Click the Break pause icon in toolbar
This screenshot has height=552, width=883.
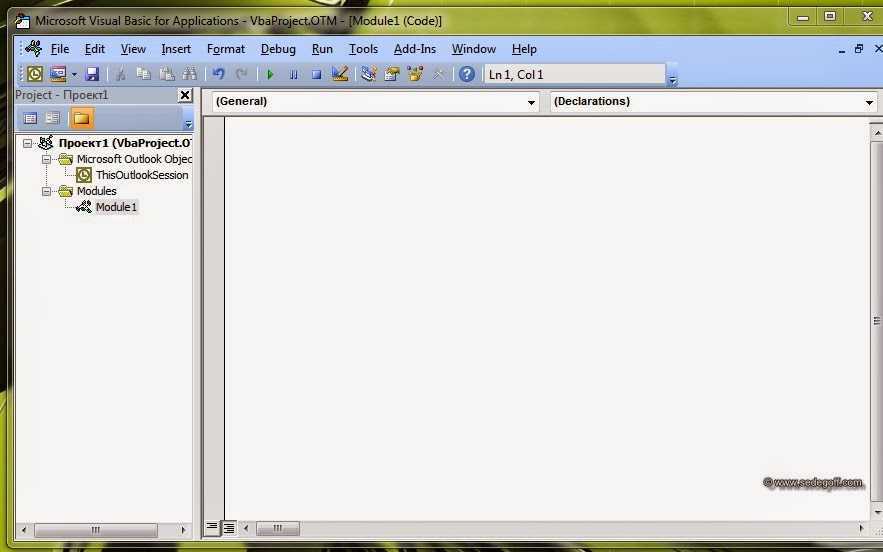click(x=293, y=74)
